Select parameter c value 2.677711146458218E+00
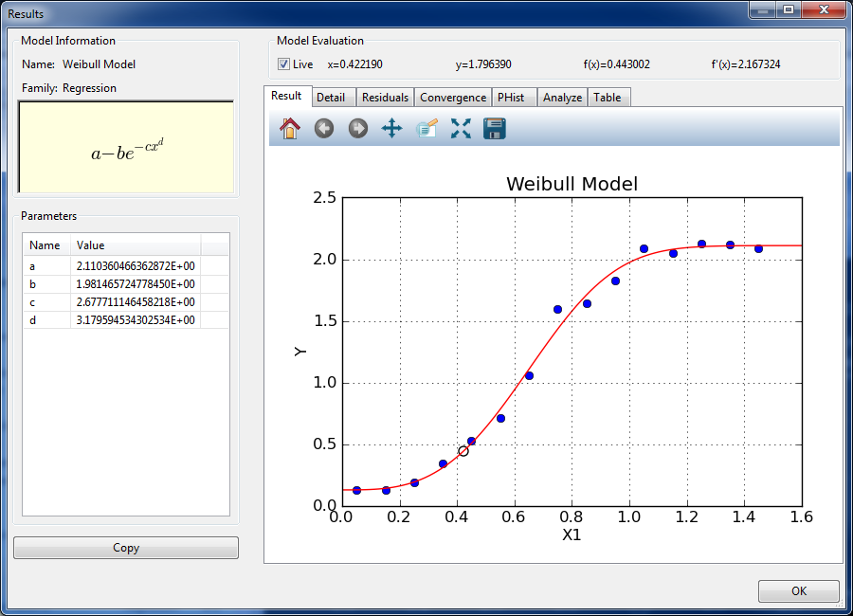The image size is (853, 616). click(136, 302)
